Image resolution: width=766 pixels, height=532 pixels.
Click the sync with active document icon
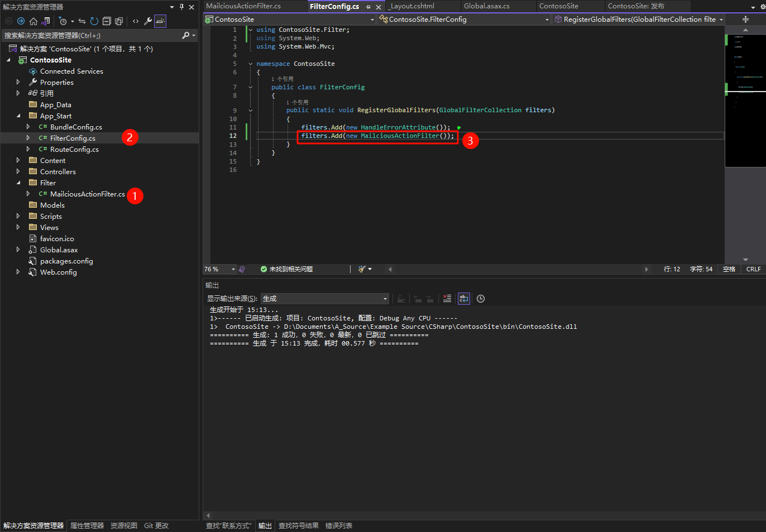82,21
